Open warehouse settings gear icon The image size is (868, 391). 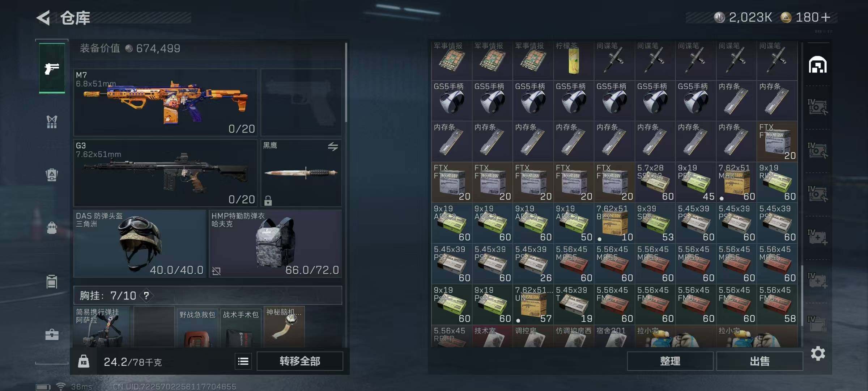coord(818,353)
